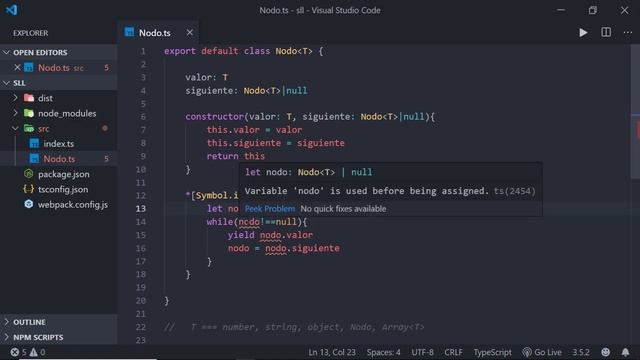The width and height of the screenshot is (640, 360).
Task: Click 'No quick fixes available' text
Action: 343,209
